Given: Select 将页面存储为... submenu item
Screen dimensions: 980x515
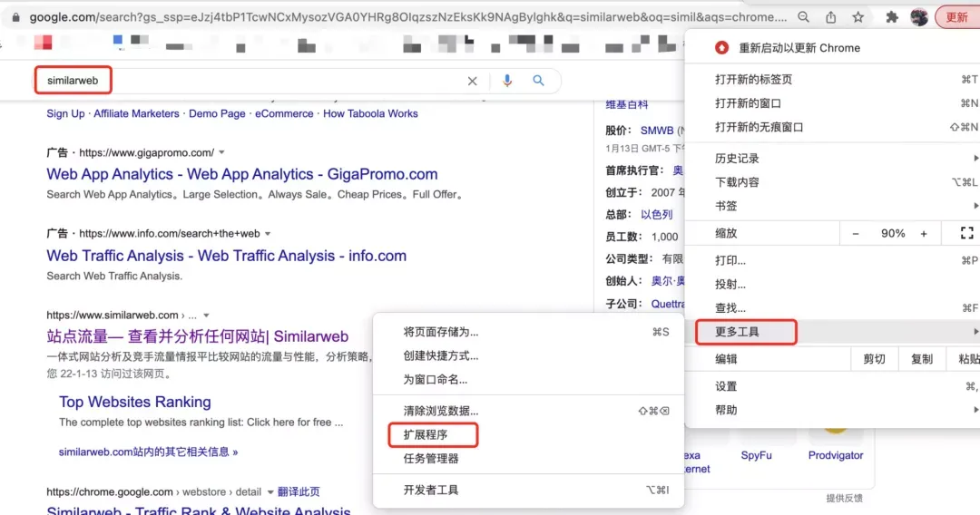Looking at the screenshot, I should click(529, 332).
